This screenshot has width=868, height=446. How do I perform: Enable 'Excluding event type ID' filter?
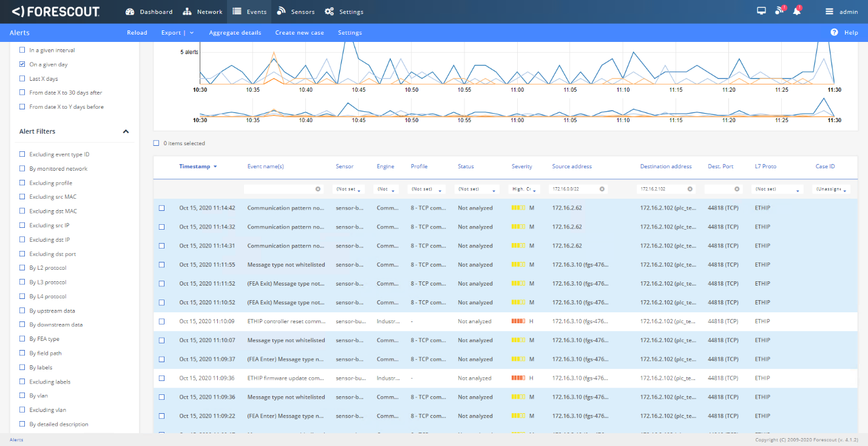click(22, 154)
